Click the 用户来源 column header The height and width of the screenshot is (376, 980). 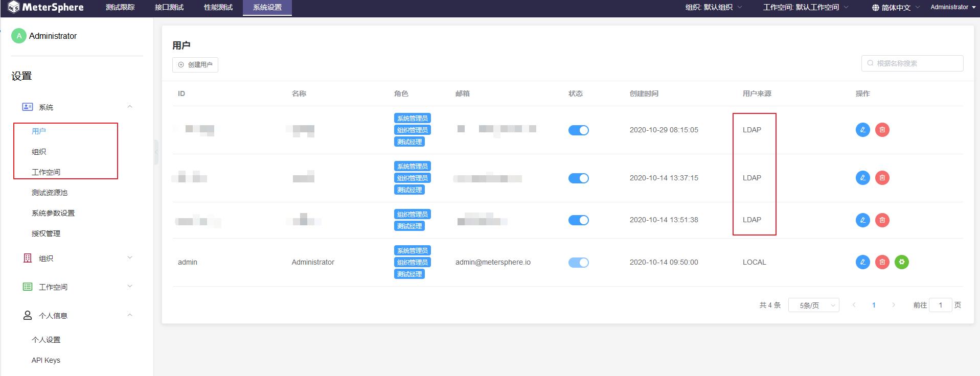click(757, 93)
